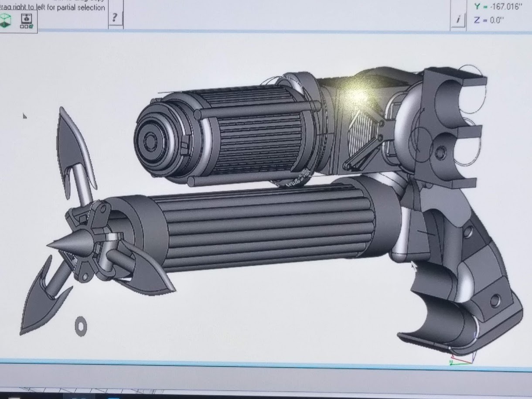Uncheck the ticked rightmost box under the camera
The height and width of the screenshot is (399, 532).
(31, 26)
